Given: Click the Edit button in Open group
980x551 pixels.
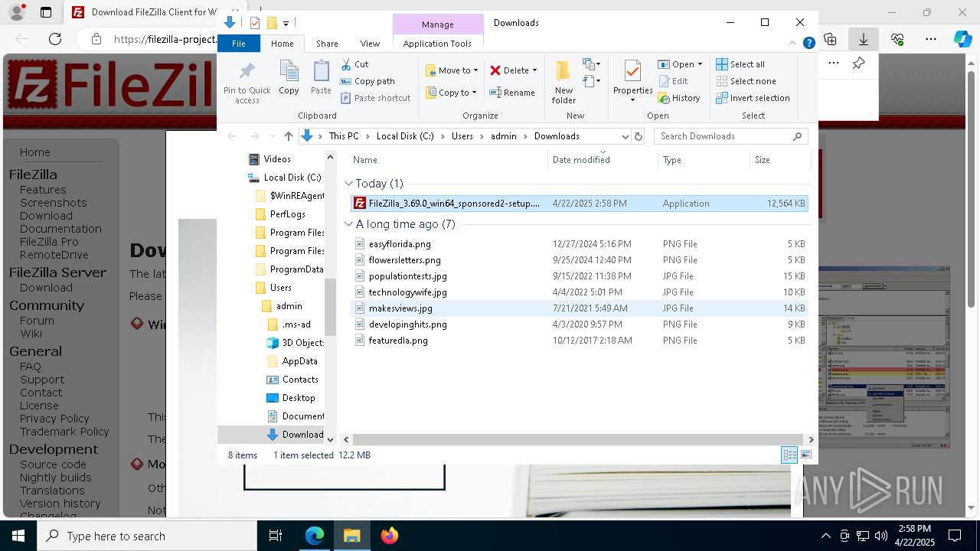Looking at the screenshot, I should 673,81.
